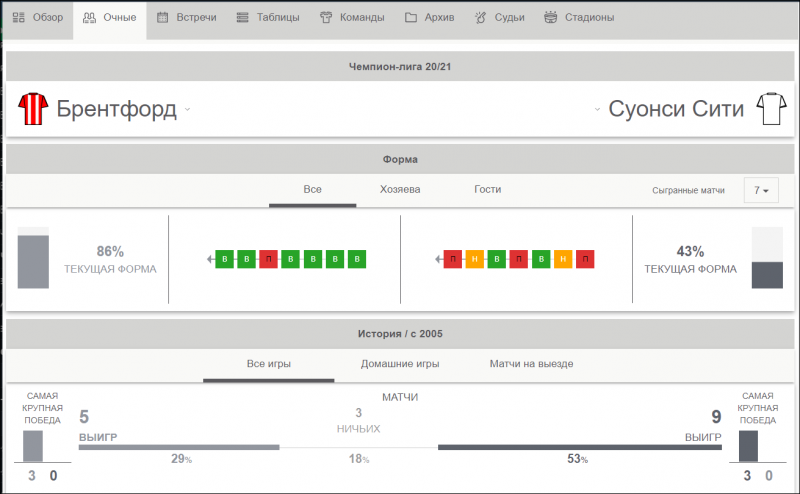Click Брентфорд's red loss result box
Screen dimensions: 800x494
coord(268,259)
